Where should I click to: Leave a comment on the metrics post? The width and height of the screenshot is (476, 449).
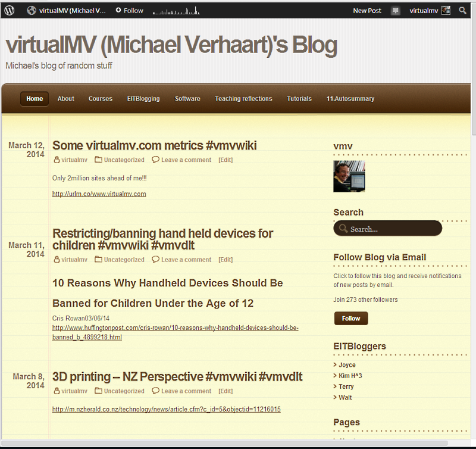[186, 160]
